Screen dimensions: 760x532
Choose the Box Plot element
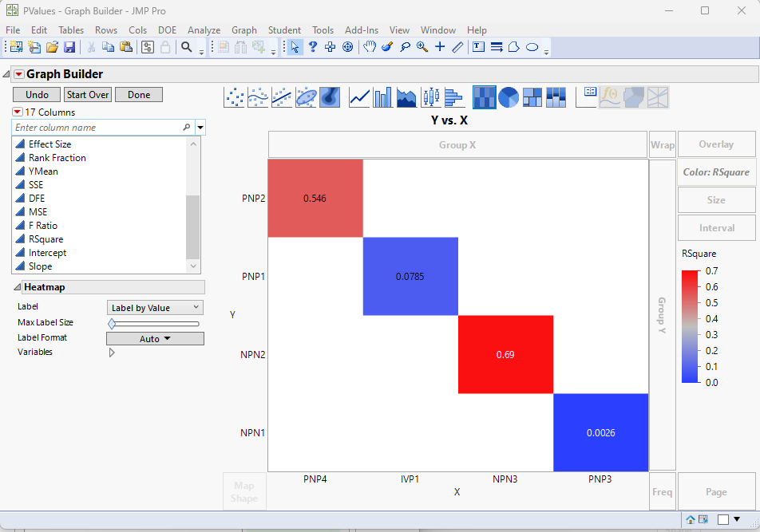pos(430,97)
